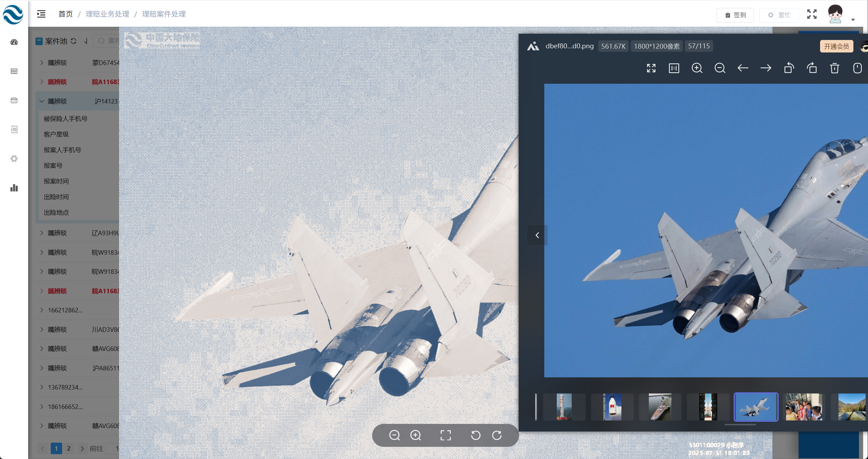Click the 1:1 actual size icon
The width and height of the screenshot is (868, 459).
(x=674, y=68)
